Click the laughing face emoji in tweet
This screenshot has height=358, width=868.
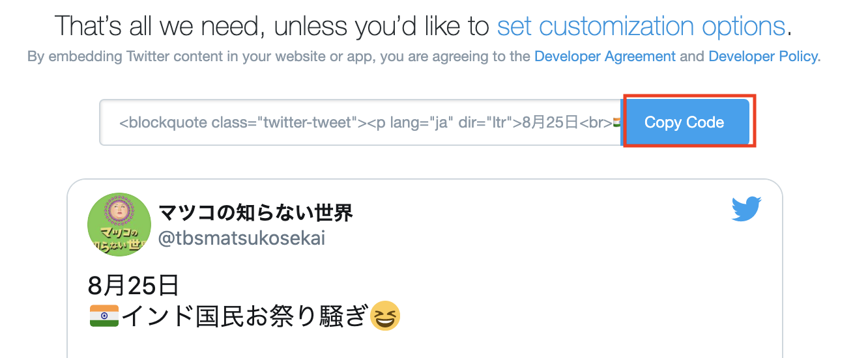point(384,317)
